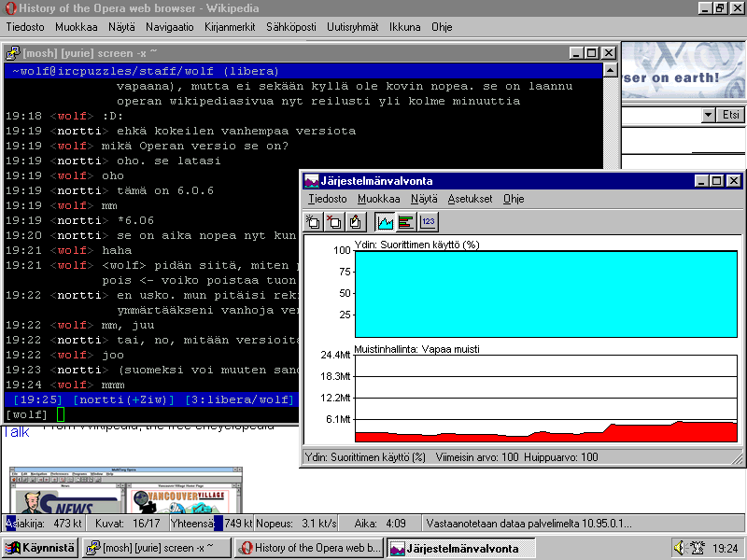Open Opera's Kirjanmerkit menu
This screenshot has width=747, height=560.
coord(230,27)
